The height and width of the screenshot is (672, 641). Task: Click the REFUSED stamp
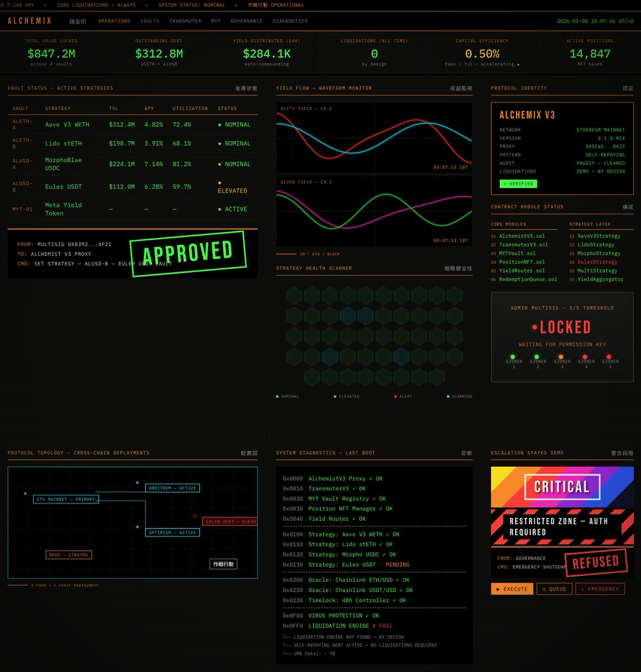tap(596, 562)
